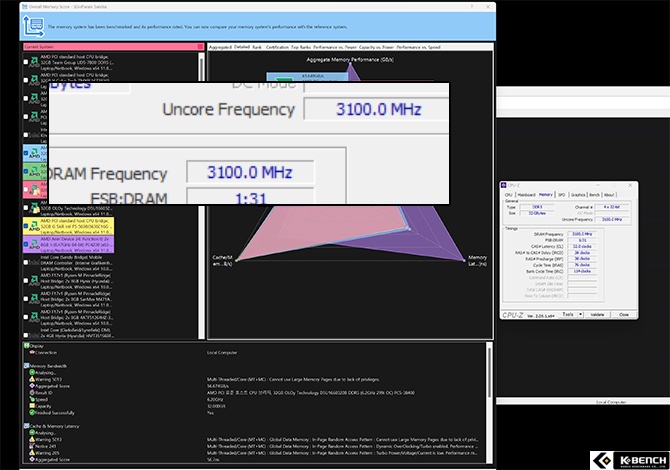Click Aggregated Score diamond icon under Memory Bandwidth
670x470 pixels.
[x=32, y=386]
